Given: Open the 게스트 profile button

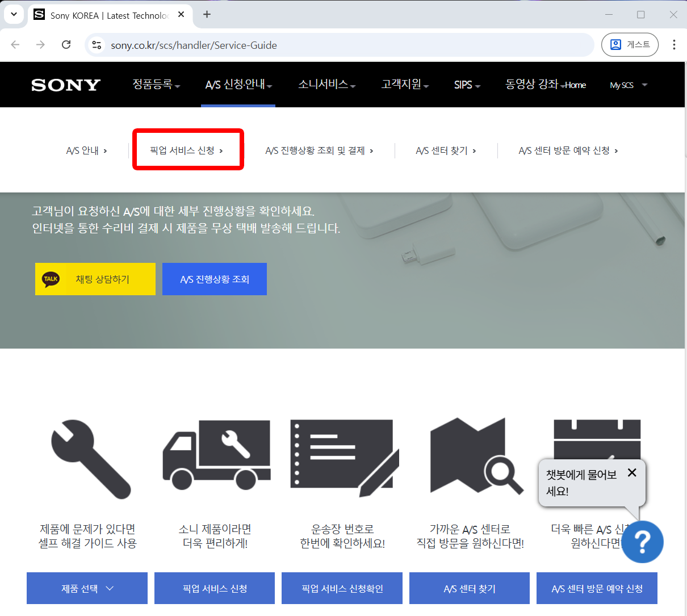Looking at the screenshot, I should (x=630, y=45).
